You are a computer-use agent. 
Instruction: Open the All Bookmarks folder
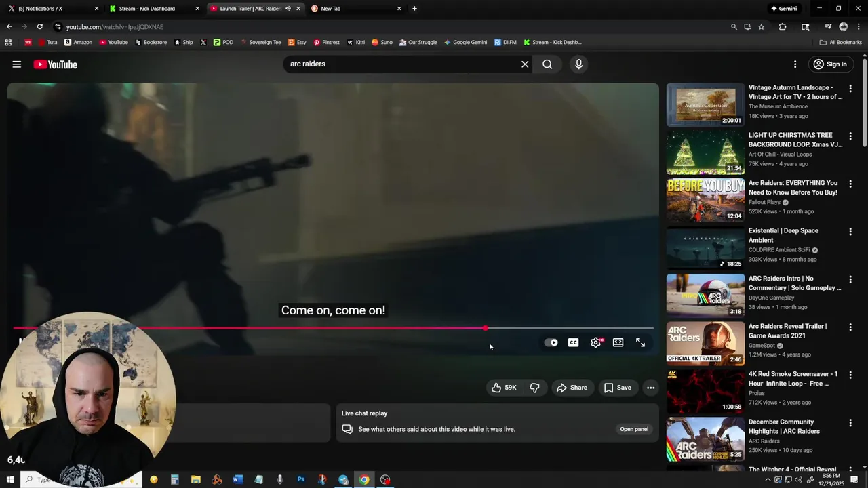tap(841, 42)
